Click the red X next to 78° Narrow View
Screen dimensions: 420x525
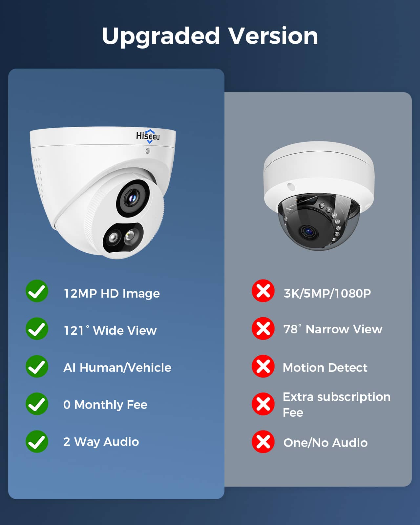click(x=263, y=328)
